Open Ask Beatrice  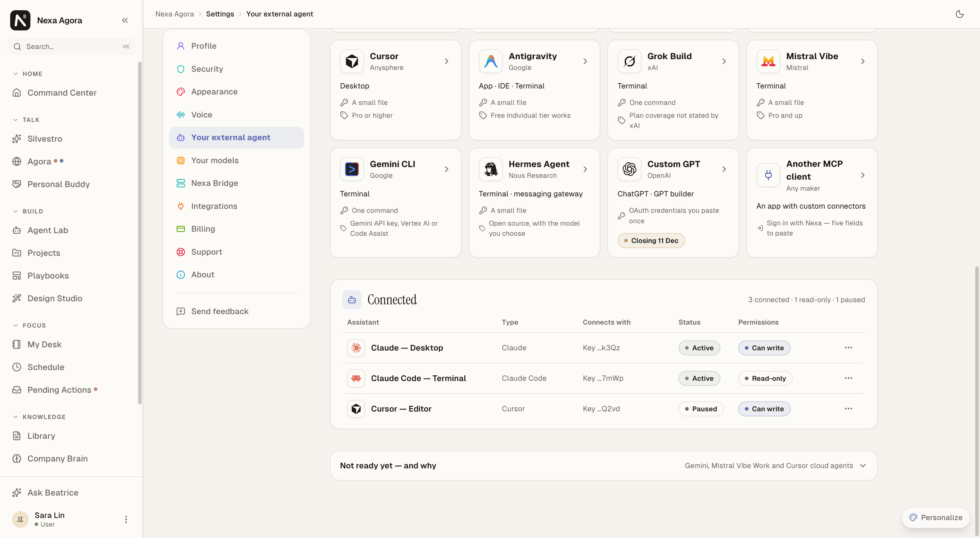[71, 493]
